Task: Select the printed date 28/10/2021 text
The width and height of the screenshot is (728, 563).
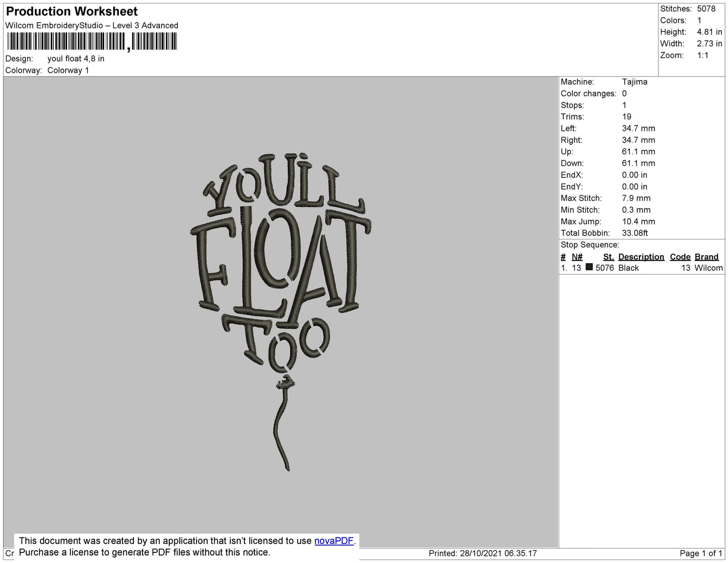Action: [x=483, y=553]
